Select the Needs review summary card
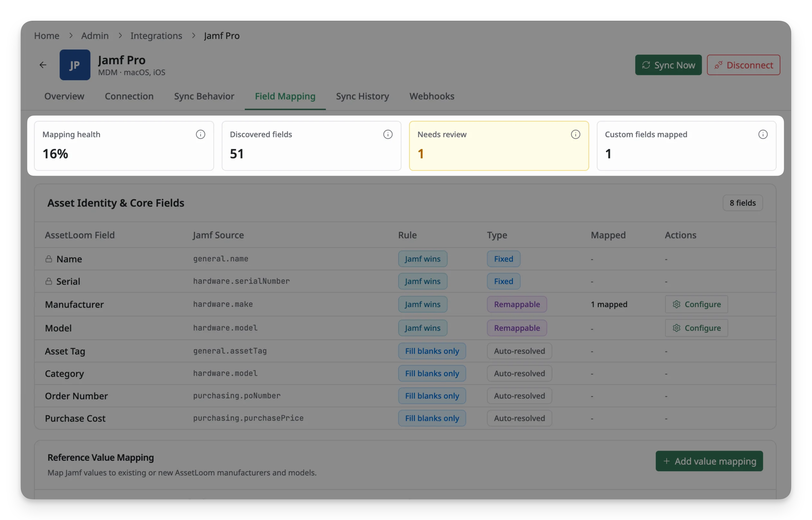 [498, 146]
